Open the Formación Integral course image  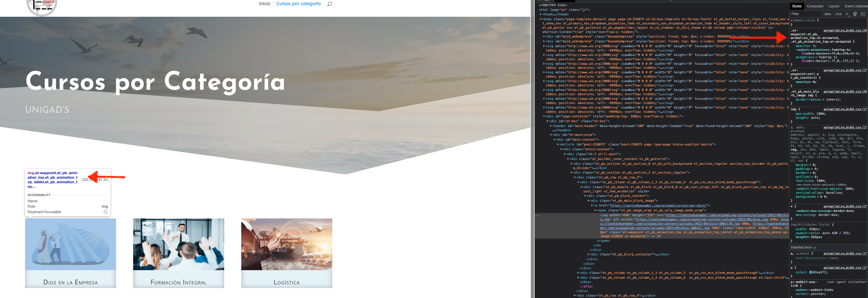tap(179, 244)
